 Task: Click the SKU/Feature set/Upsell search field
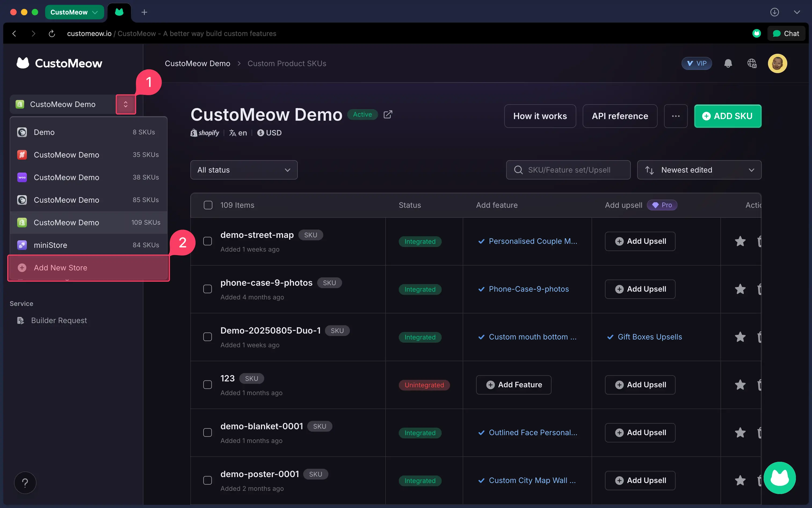[568, 170]
